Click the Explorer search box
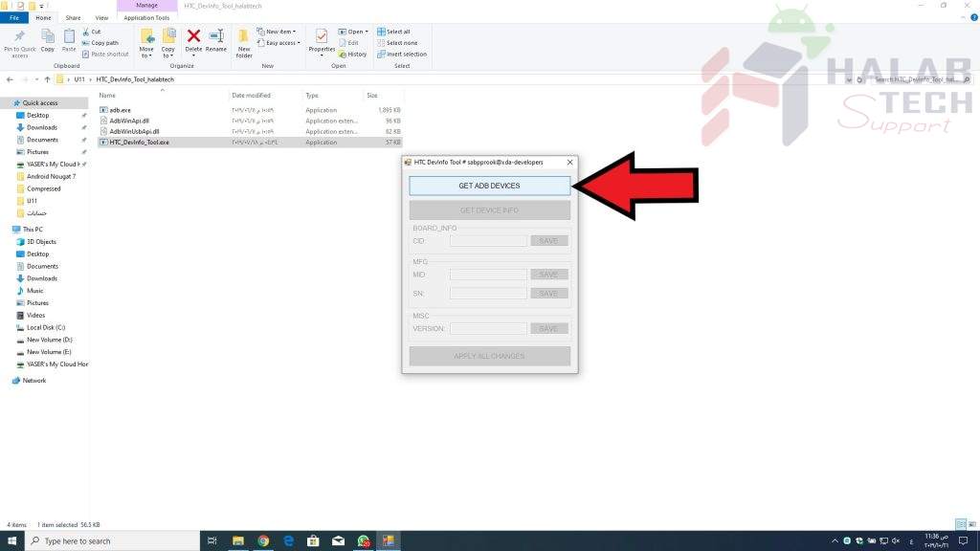The height and width of the screenshot is (551, 980). click(x=919, y=79)
